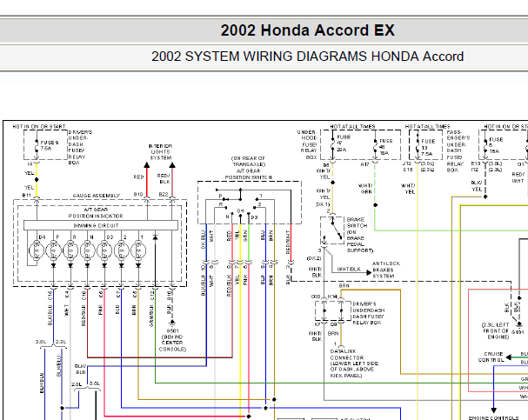Click the "BRN C8" wire label

134,303
